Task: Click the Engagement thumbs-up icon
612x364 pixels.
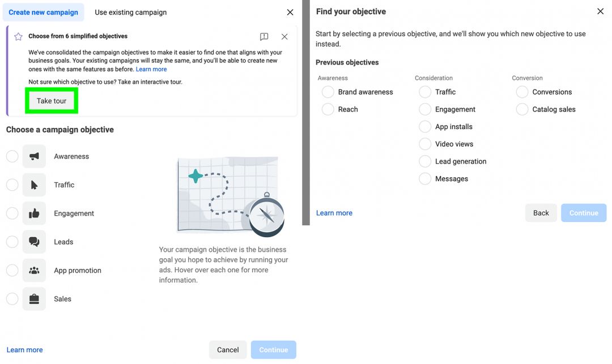Action: click(34, 213)
